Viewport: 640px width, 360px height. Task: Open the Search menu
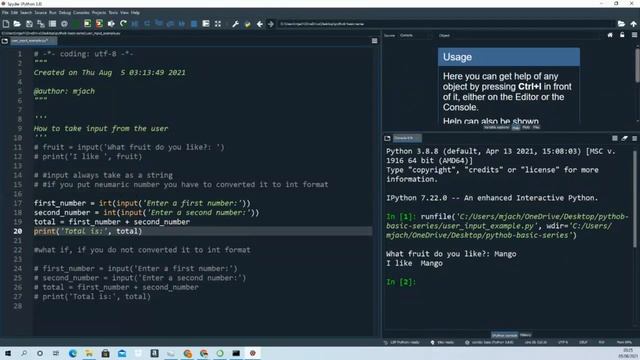(x=26, y=13)
